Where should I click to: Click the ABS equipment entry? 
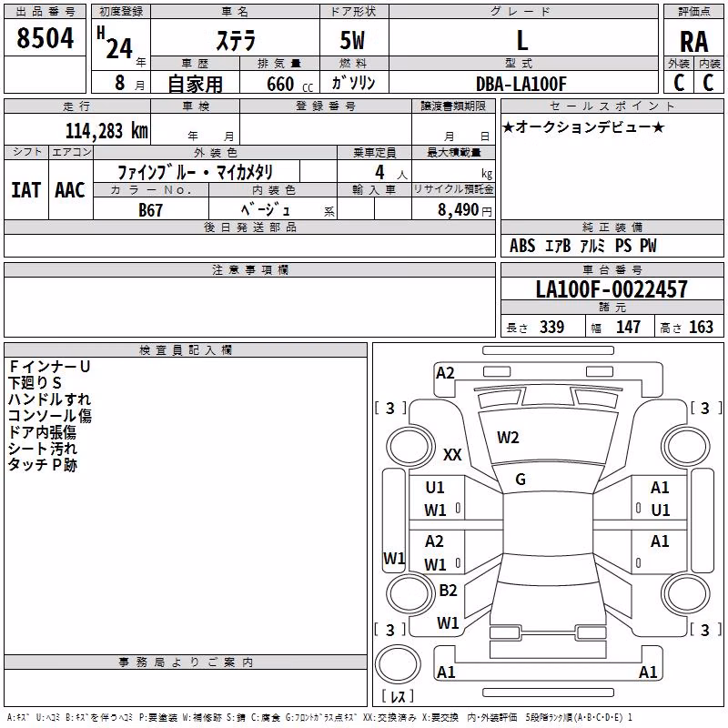(x=521, y=246)
